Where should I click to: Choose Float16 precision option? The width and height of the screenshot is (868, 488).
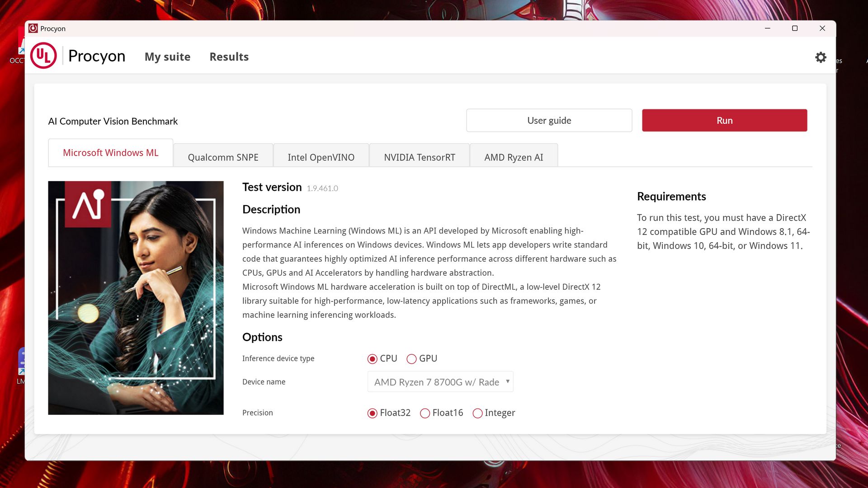coord(425,413)
